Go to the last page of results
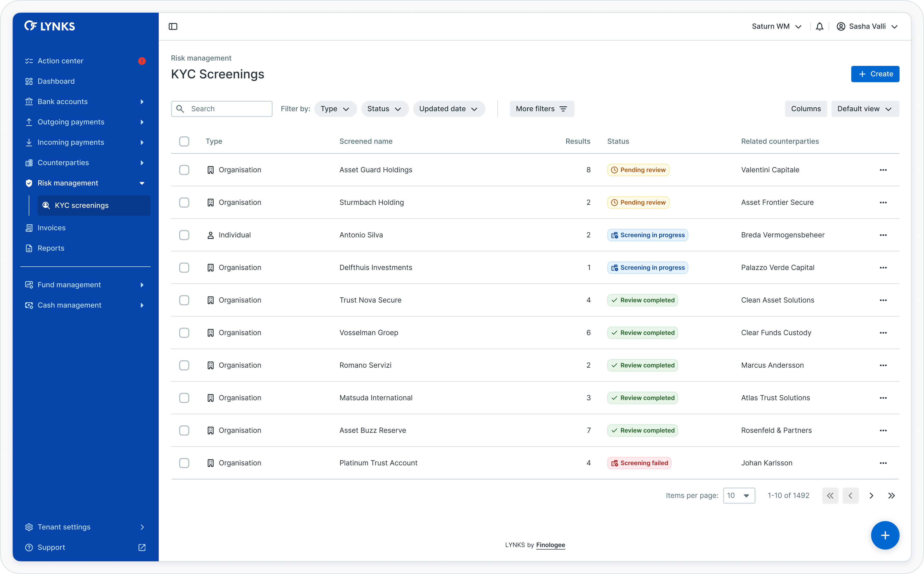The image size is (924, 574). [x=891, y=495]
